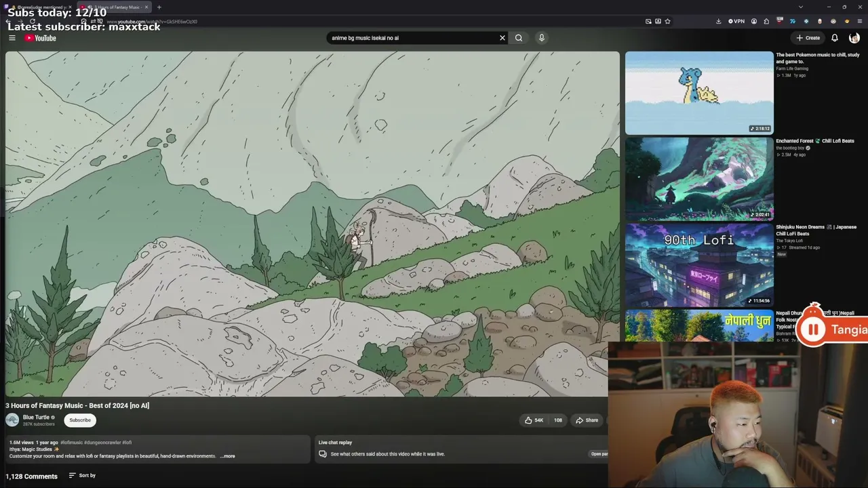Start voice search with the microphone
The width and height of the screenshot is (868, 488).
541,38
